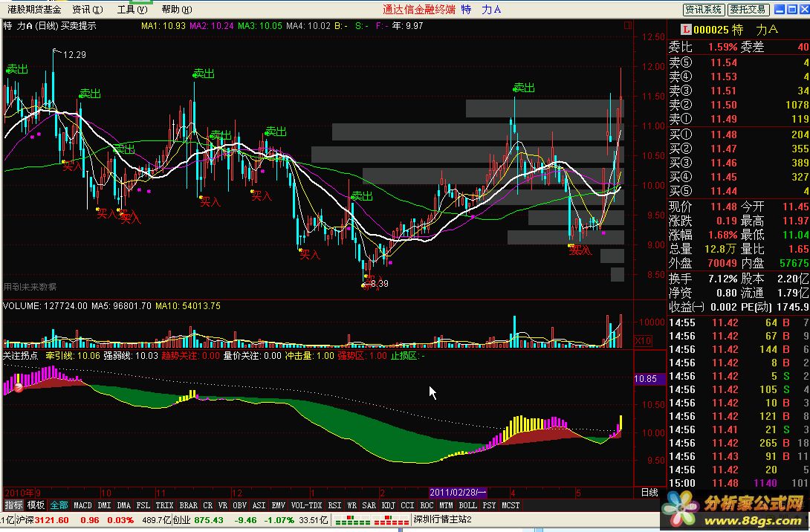Open the 港股期货基金 menu

(x=34, y=10)
